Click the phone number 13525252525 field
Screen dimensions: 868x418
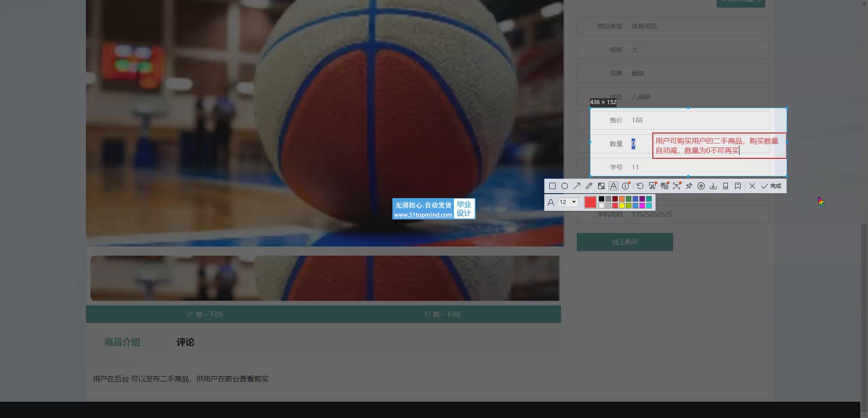(x=673, y=214)
